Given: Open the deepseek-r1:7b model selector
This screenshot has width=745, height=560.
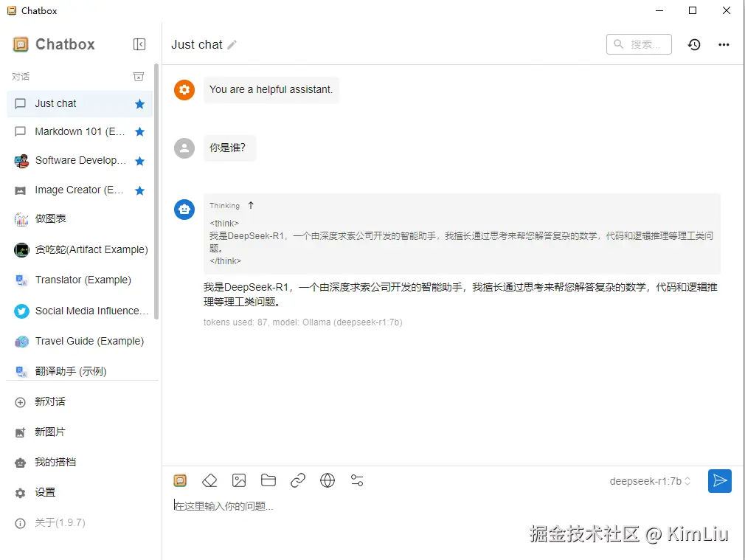Looking at the screenshot, I should (650, 481).
